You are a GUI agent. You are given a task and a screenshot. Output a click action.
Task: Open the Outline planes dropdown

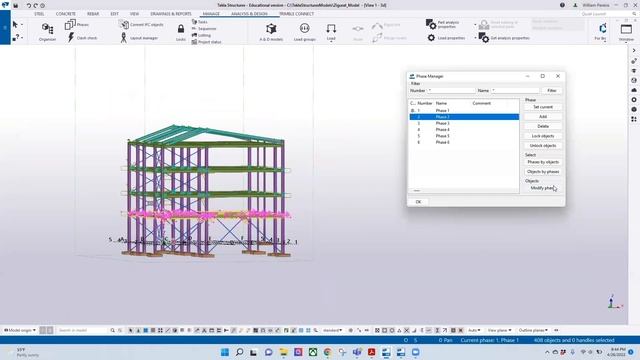coord(533,330)
